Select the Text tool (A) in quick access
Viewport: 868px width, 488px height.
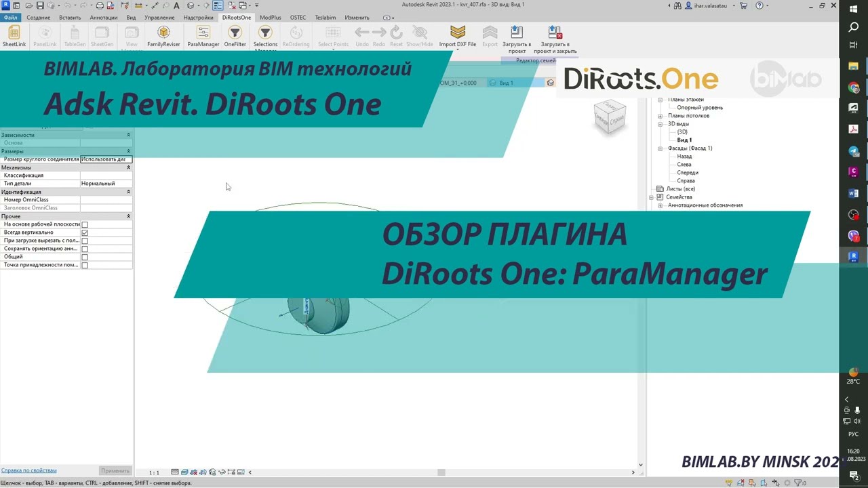(176, 5)
